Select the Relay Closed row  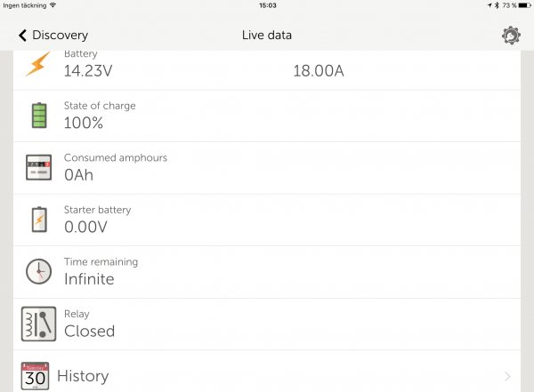click(267, 324)
